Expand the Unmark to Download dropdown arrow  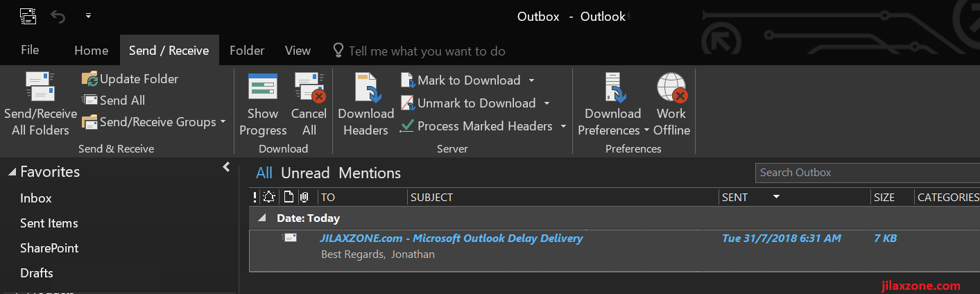point(547,103)
